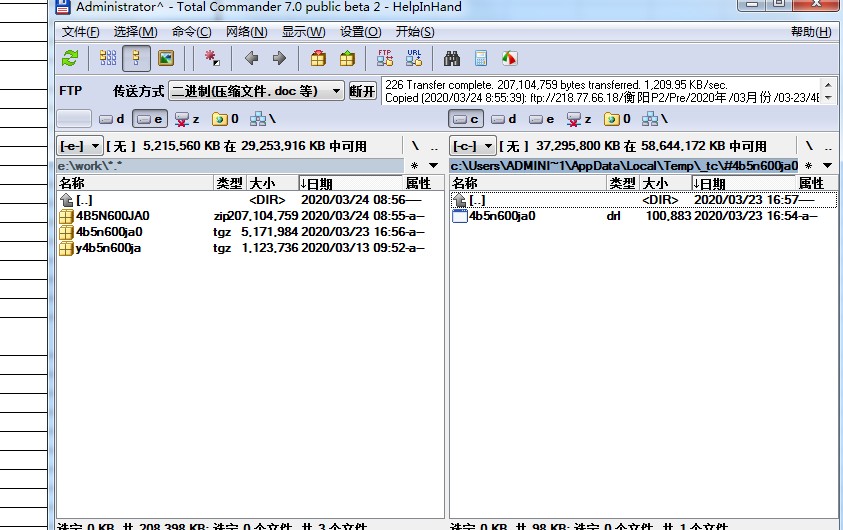Viewport: 843px width, 530px height.
Task: Open network drive z in right panel
Action: coord(580,119)
